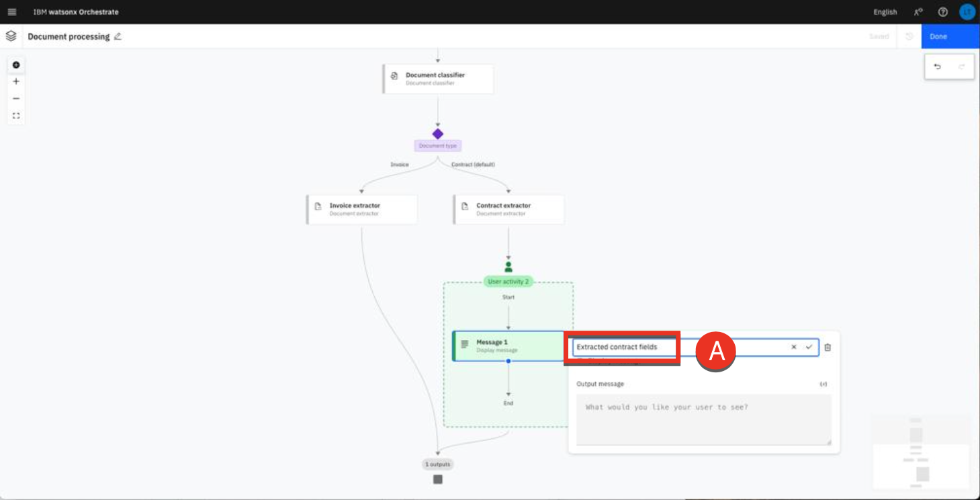980x500 pixels.
Task: Click the fit to screen icon
Action: 16,116
